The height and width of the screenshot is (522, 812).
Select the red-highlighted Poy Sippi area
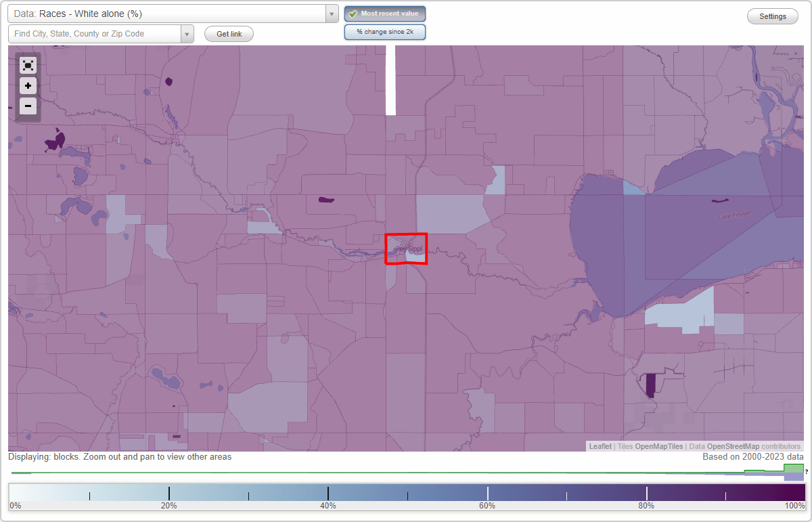coord(405,248)
